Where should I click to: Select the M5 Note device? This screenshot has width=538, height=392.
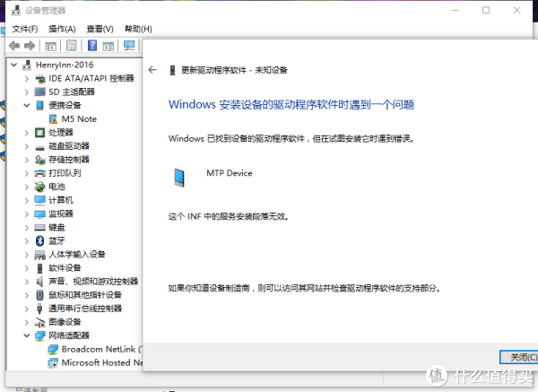[79, 119]
